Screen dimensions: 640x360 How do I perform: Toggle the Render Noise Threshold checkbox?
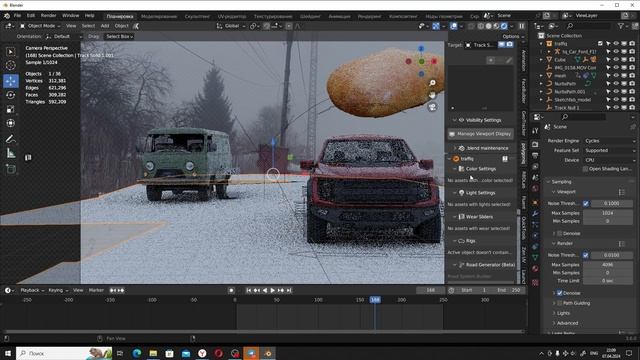coord(586,255)
